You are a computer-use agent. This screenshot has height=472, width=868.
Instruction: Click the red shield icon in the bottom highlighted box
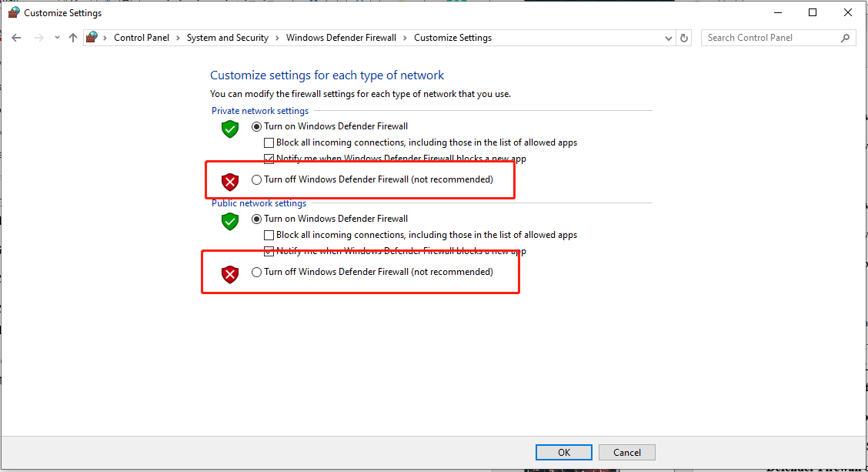point(229,274)
